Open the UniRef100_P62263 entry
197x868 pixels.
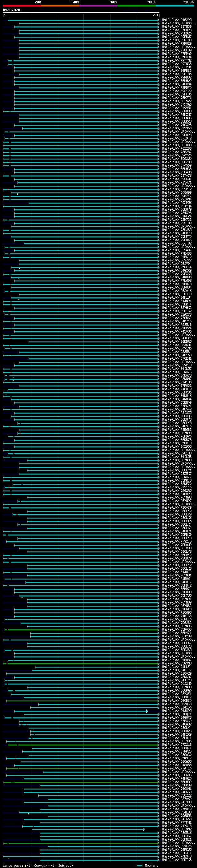176,148
